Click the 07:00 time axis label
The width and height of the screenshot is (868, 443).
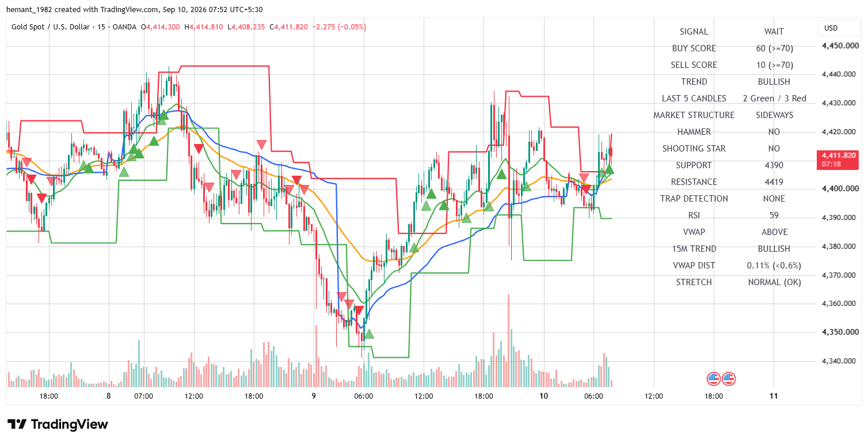pyautogui.click(x=143, y=396)
